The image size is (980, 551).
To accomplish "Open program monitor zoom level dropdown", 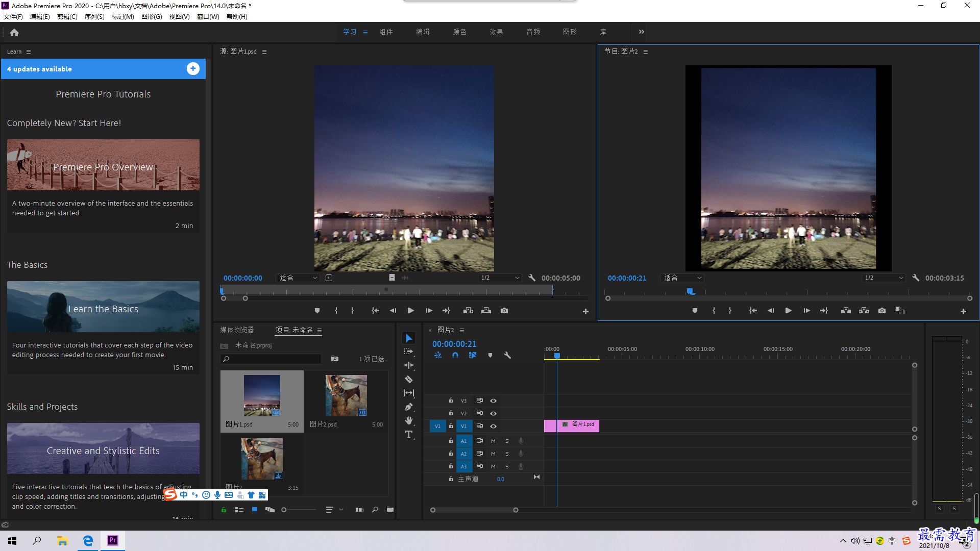I will pyautogui.click(x=682, y=278).
